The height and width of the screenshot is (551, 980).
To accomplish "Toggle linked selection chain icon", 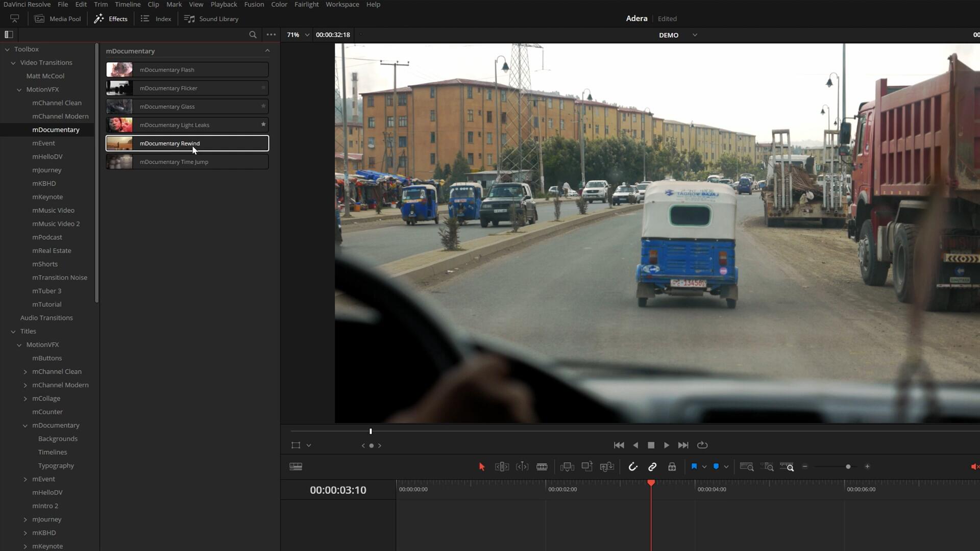I will point(652,467).
